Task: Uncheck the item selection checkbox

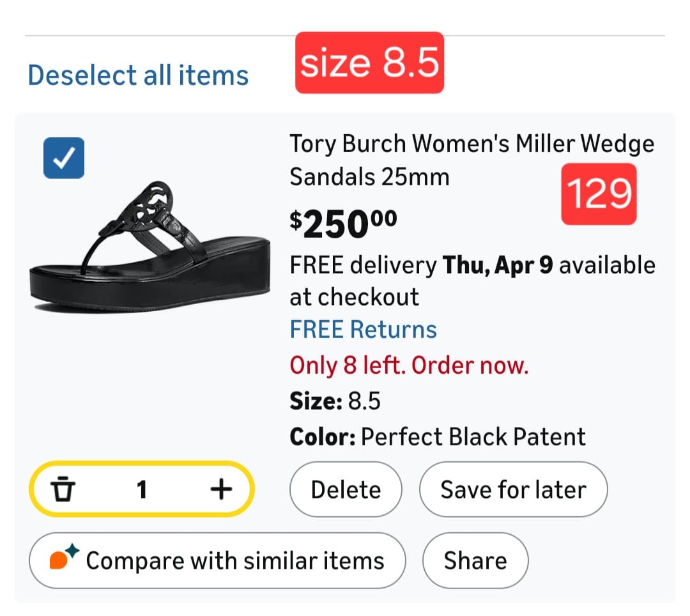Action: click(64, 158)
